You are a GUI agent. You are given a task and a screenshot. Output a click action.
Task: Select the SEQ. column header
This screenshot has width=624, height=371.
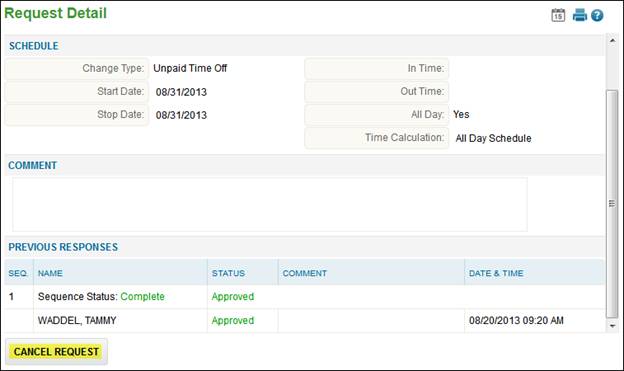[x=18, y=273]
